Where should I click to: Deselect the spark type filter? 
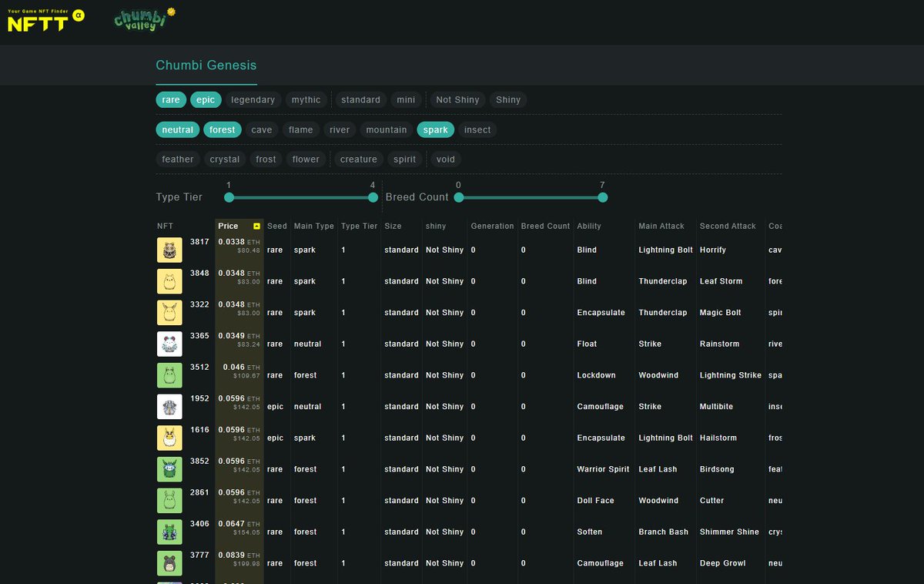(x=436, y=129)
